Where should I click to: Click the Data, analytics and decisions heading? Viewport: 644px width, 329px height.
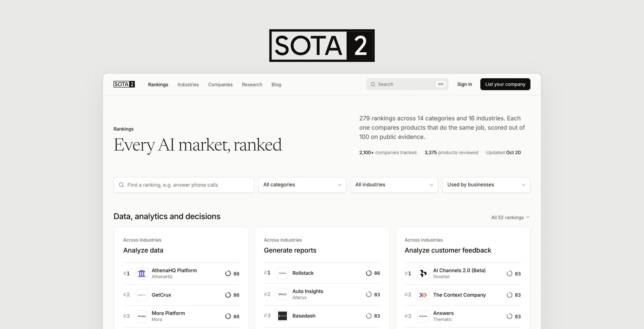point(167,216)
